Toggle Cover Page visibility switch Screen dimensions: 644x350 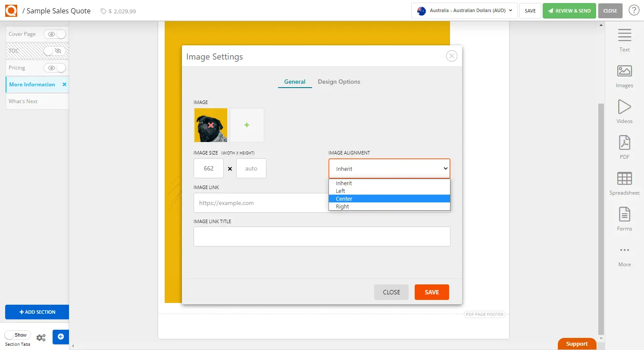tap(55, 34)
